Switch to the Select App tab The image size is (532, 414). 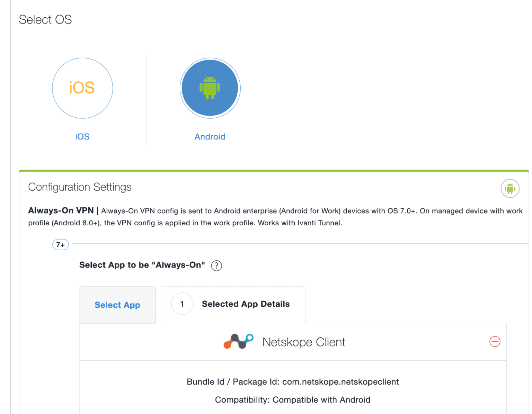pos(117,305)
